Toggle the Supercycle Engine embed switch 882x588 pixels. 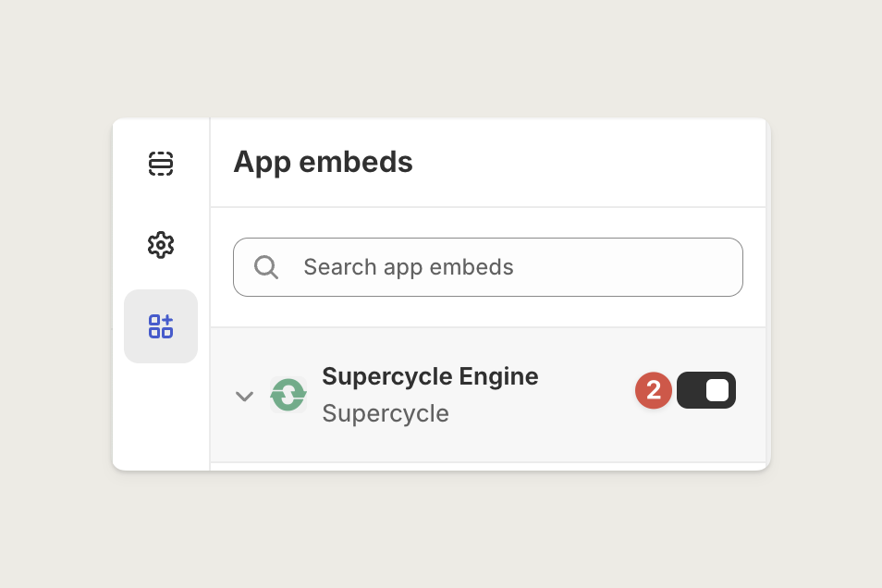coord(706,390)
